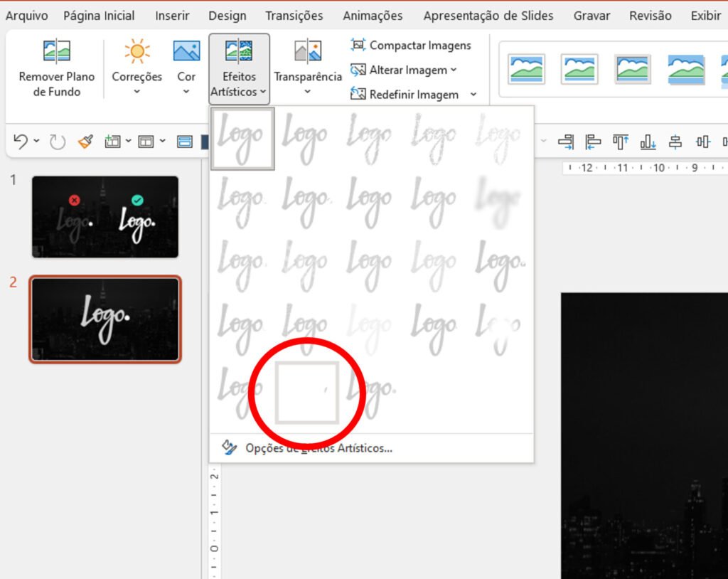This screenshot has height=579, width=728.
Task: Click the Remover Plano de Fundo button
Action: pos(56,68)
